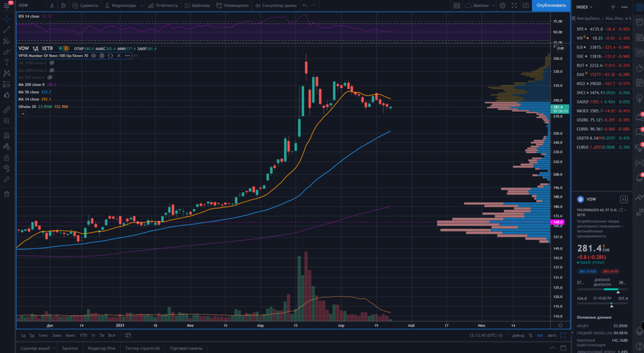
Task: Open the alerts clock panel in right sidebar
Action: point(639,23)
